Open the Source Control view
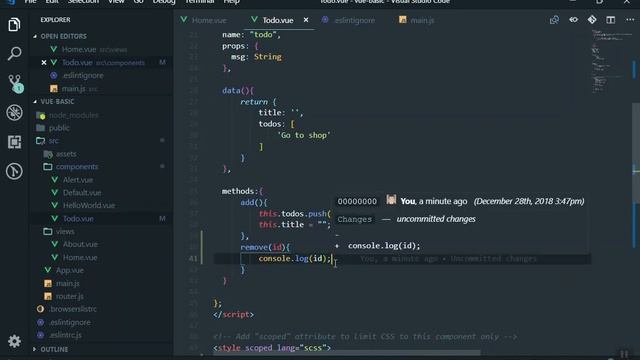 pos(15,83)
